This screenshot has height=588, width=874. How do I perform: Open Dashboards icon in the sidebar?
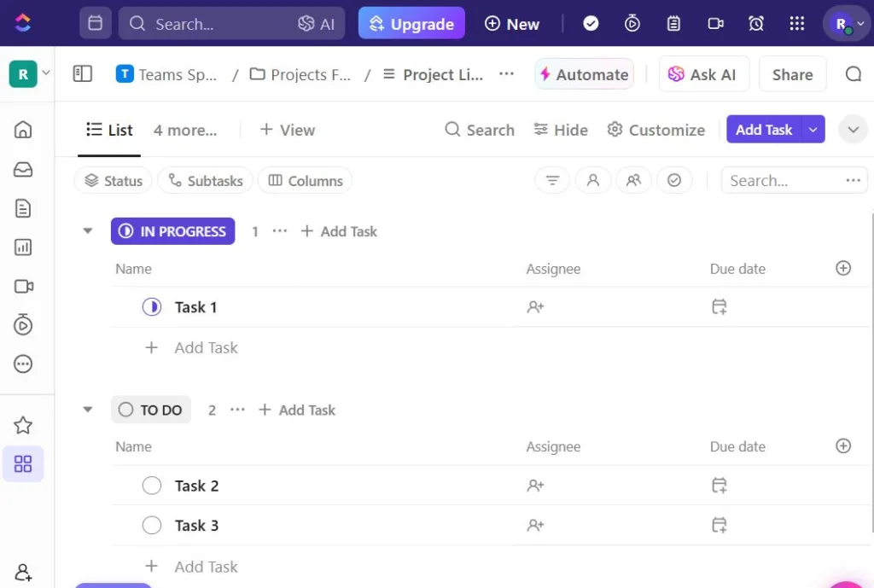tap(23, 247)
